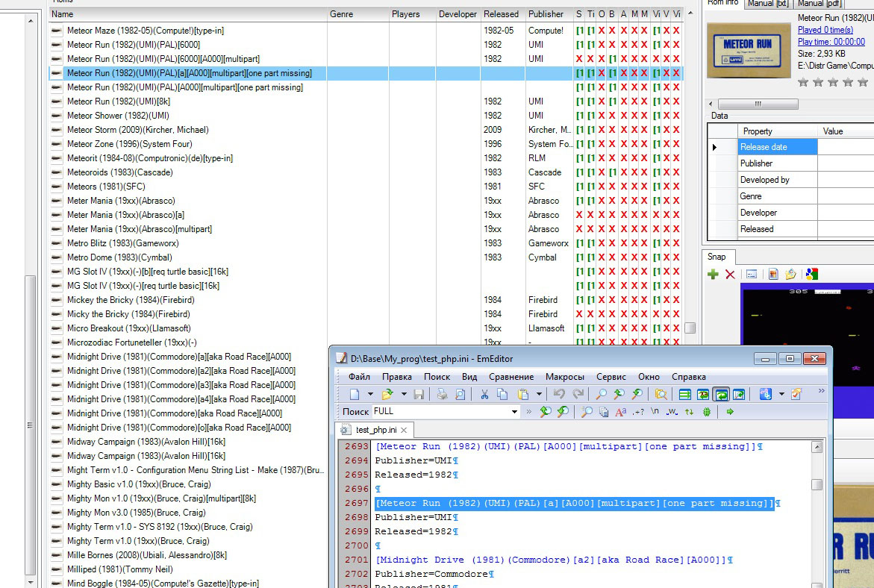Screen dimensions: 874x588
Task: Open the Open-file dropdown arrow in EmEditor
Action: [404, 395]
